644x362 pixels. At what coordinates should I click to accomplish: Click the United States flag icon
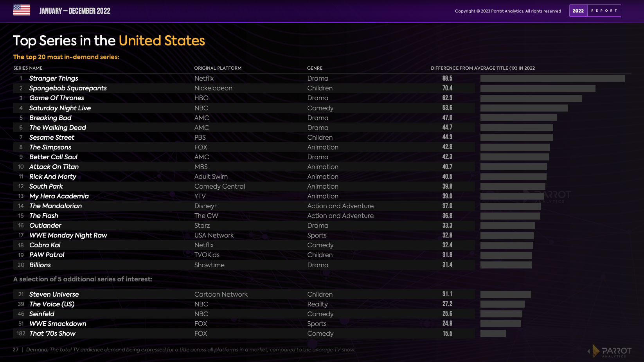coord(22,10)
